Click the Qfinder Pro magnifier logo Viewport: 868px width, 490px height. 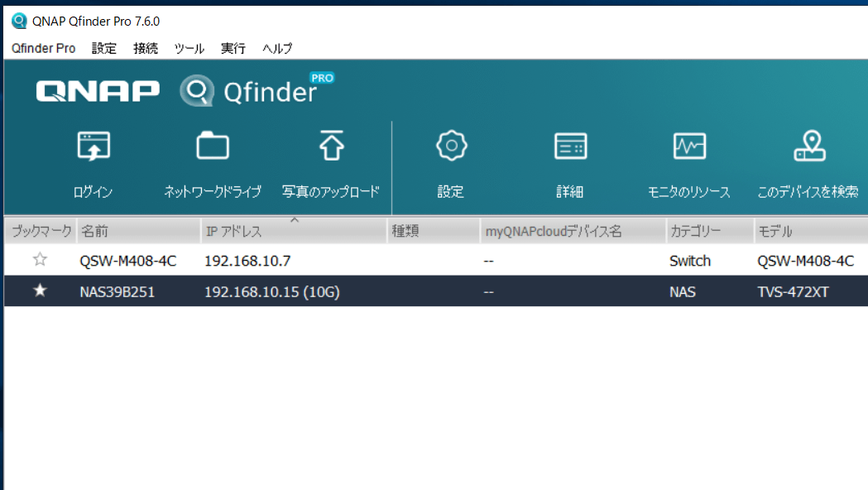196,90
